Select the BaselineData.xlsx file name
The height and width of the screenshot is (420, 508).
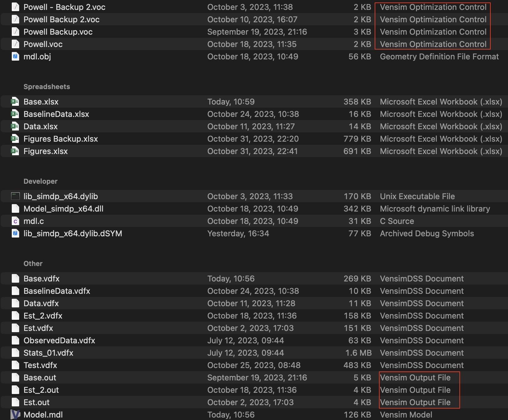(56, 114)
